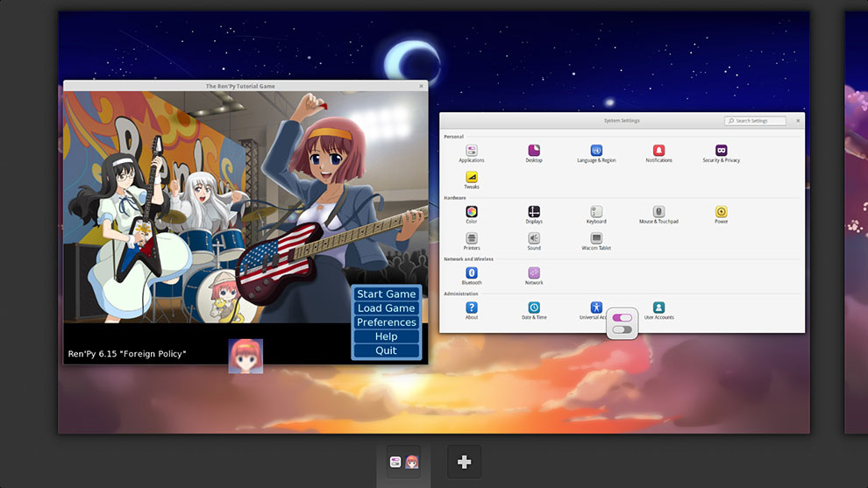Viewport: 868px width, 488px height.
Task: Add a new workspace with plus button
Action: pyautogui.click(x=464, y=462)
